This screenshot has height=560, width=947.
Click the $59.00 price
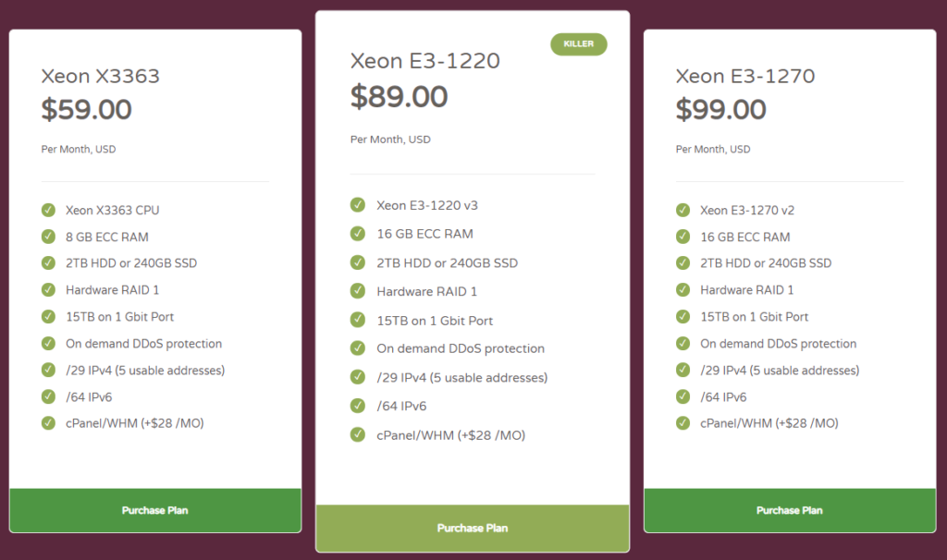(87, 110)
